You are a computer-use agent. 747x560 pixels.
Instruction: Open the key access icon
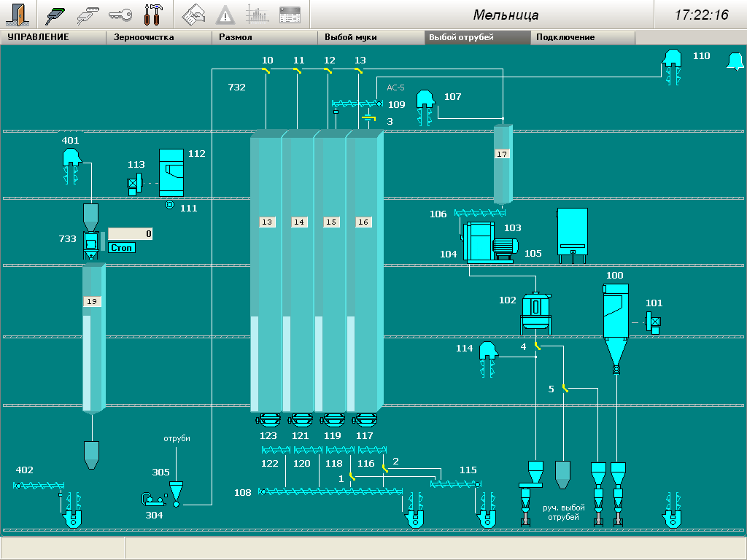coord(120,14)
